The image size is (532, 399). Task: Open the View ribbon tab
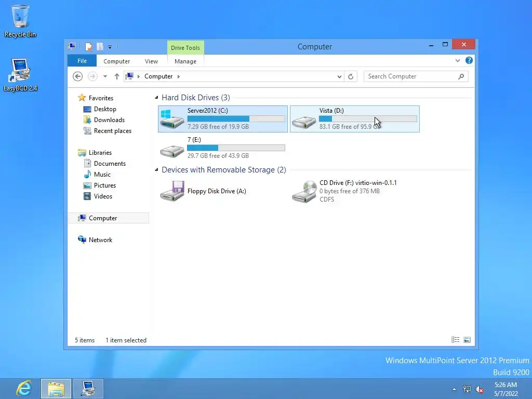tap(151, 61)
